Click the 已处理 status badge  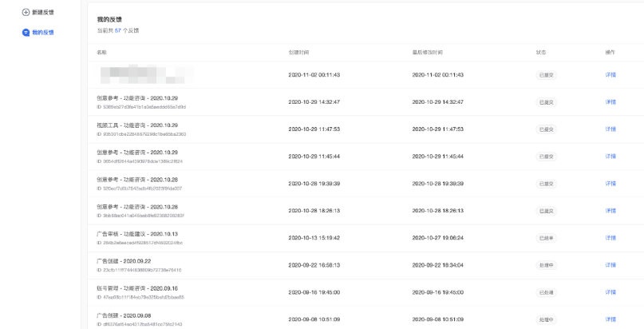tap(547, 292)
